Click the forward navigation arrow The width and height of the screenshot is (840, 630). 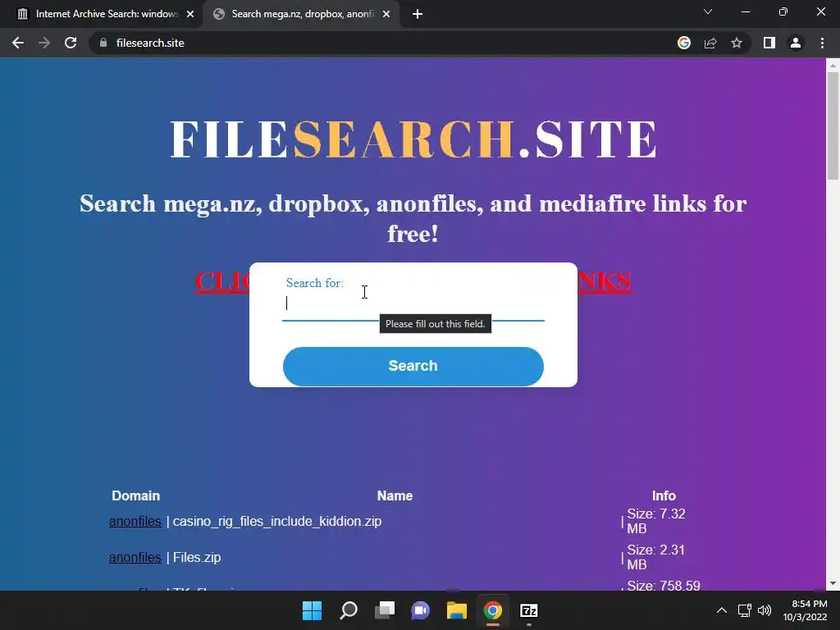(44, 43)
